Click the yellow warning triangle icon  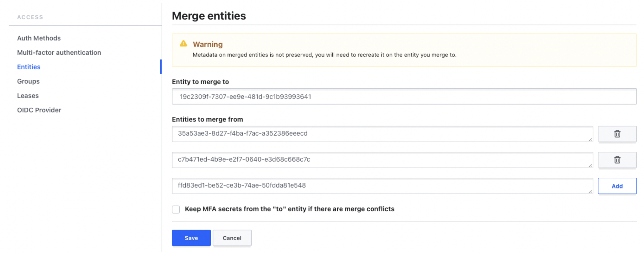coord(183,44)
